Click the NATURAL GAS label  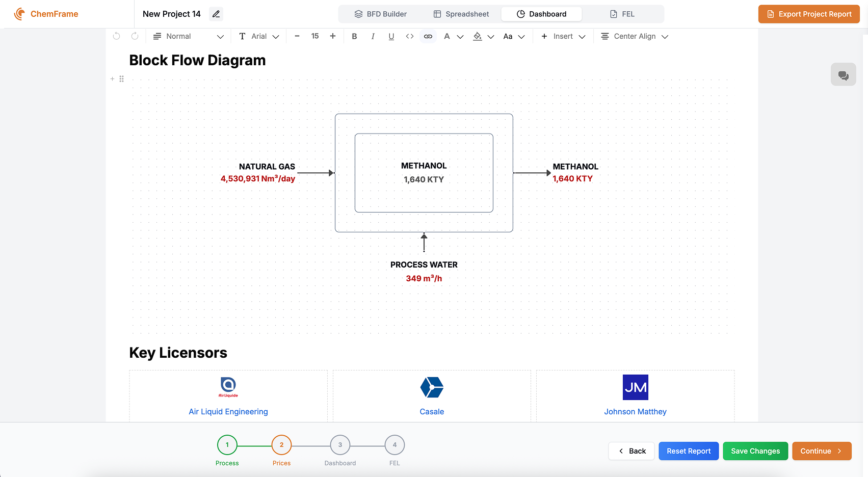(x=267, y=167)
